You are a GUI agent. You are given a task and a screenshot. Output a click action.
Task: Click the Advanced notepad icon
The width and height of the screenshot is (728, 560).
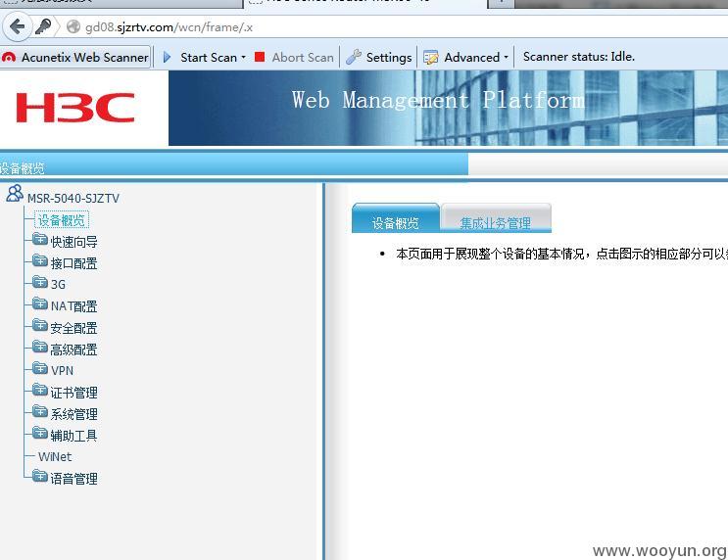click(431, 58)
